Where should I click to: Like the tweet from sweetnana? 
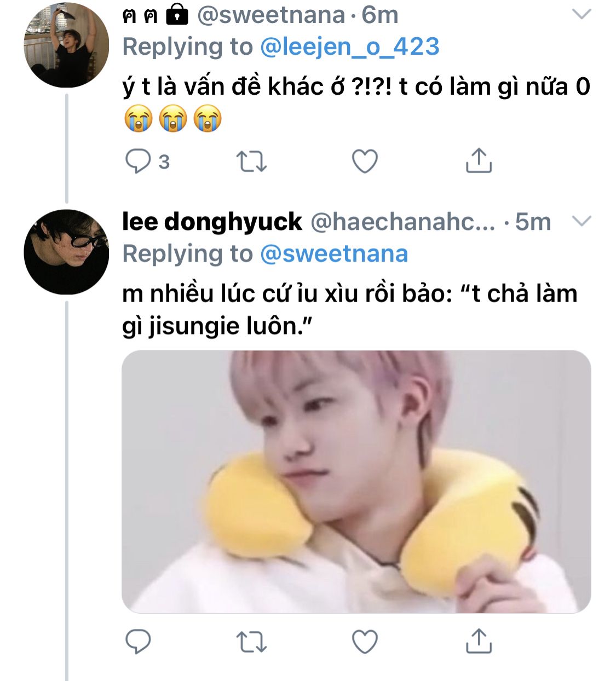(365, 161)
